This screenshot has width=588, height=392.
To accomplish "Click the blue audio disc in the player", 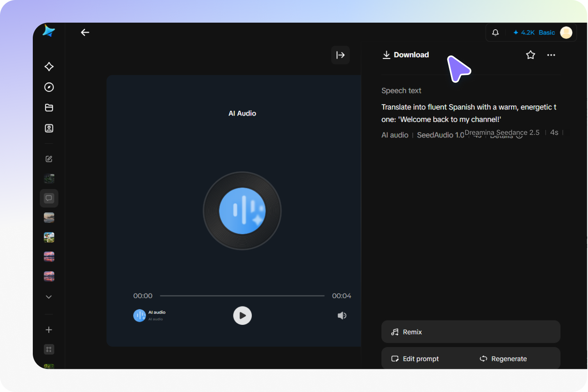I will pos(242,211).
